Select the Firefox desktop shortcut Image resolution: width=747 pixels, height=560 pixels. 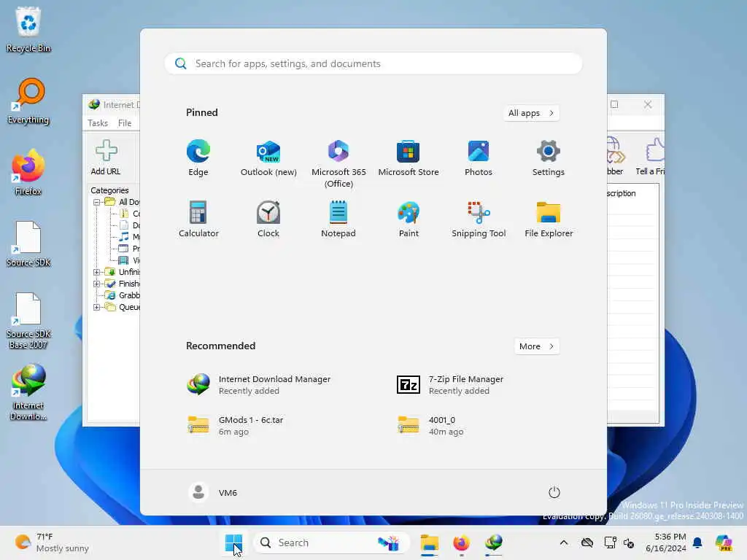(x=28, y=172)
